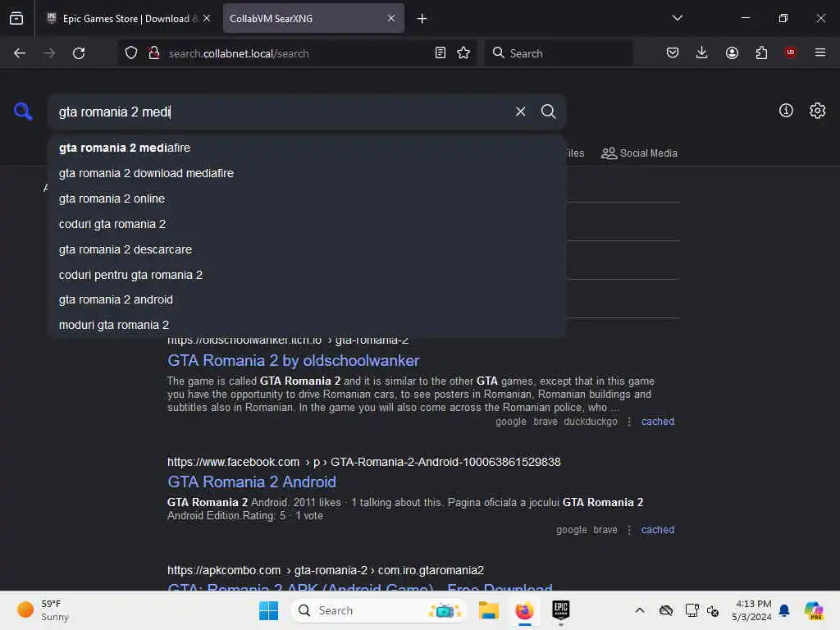Open the taskbar clock and date
840x630 pixels.
click(752, 610)
